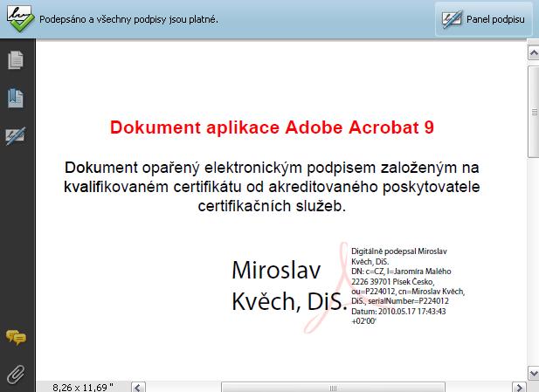This screenshot has width=539, height=392.
Task: Click the 'DN: c=CZ, l=Jaromíra Malého' signature line
Action: click(401, 272)
